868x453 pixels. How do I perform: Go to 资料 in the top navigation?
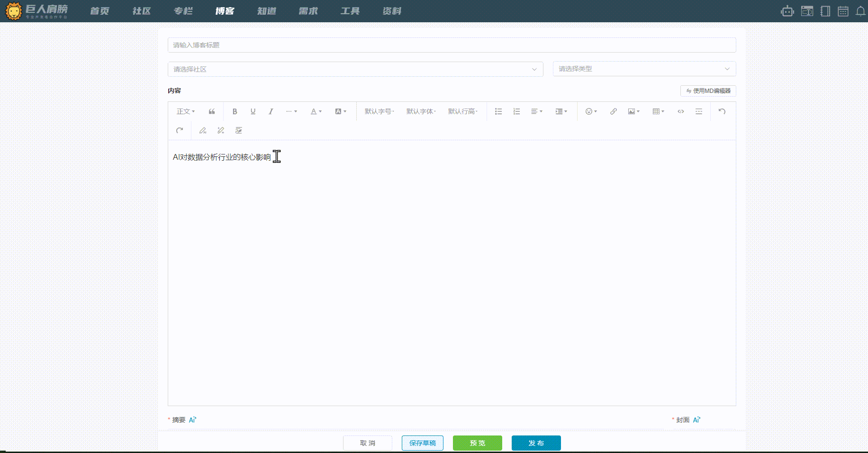(x=391, y=11)
